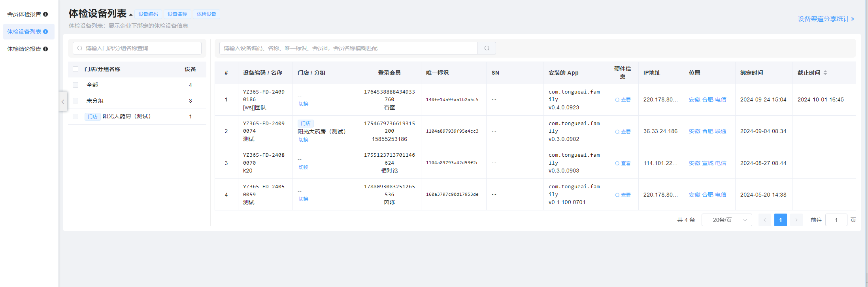
Task: View hardware info for device row 4
Action: [x=623, y=195]
